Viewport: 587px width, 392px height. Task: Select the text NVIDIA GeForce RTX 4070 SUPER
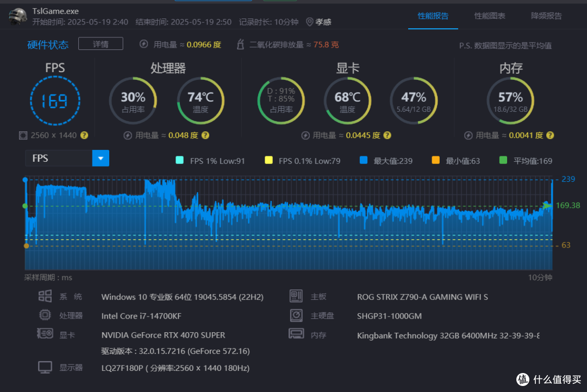(163, 335)
